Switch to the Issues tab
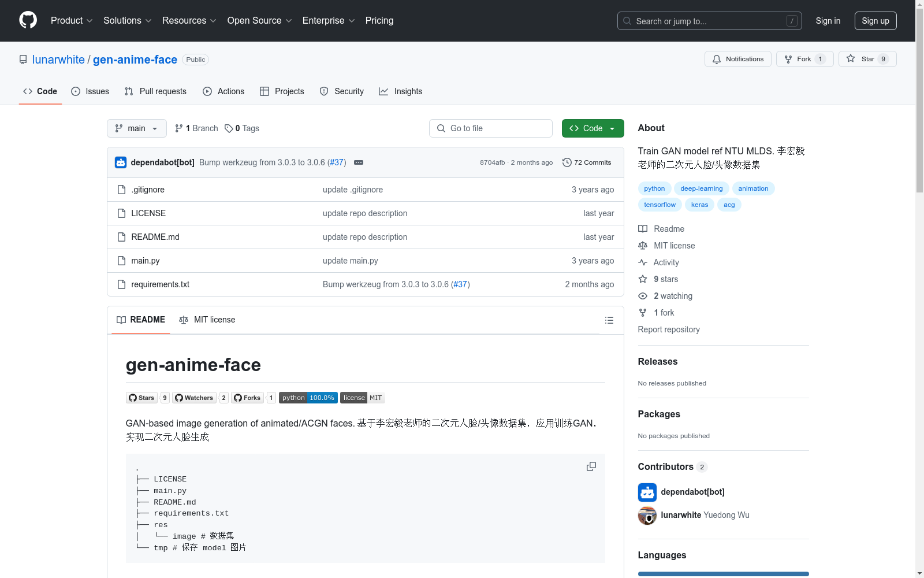The height and width of the screenshot is (578, 924). coord(90,91)
